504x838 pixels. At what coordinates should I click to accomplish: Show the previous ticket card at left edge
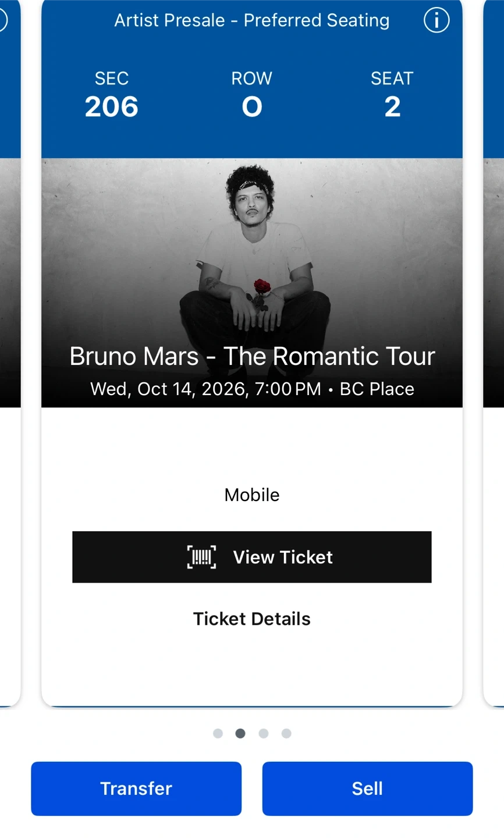pos(9,349)
